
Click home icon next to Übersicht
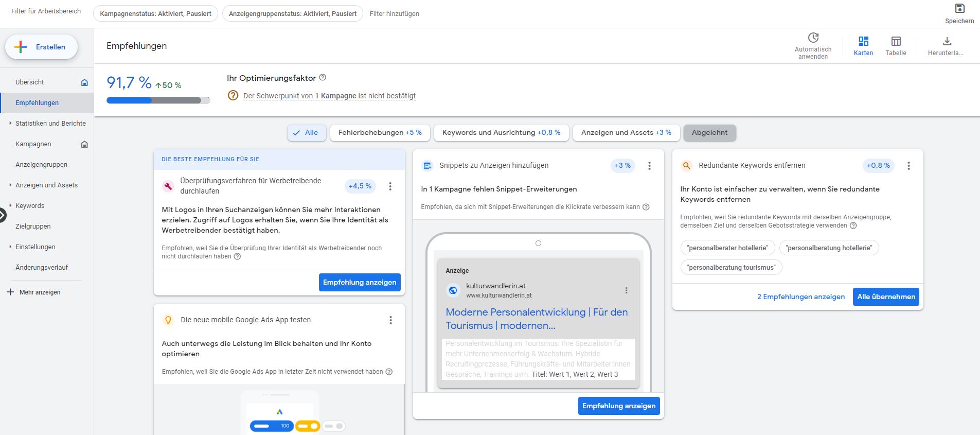(84, 82)
